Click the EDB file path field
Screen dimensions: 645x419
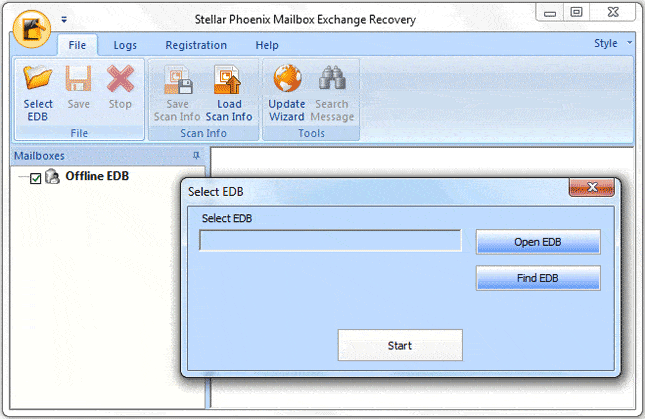click(x=330, y=241)
